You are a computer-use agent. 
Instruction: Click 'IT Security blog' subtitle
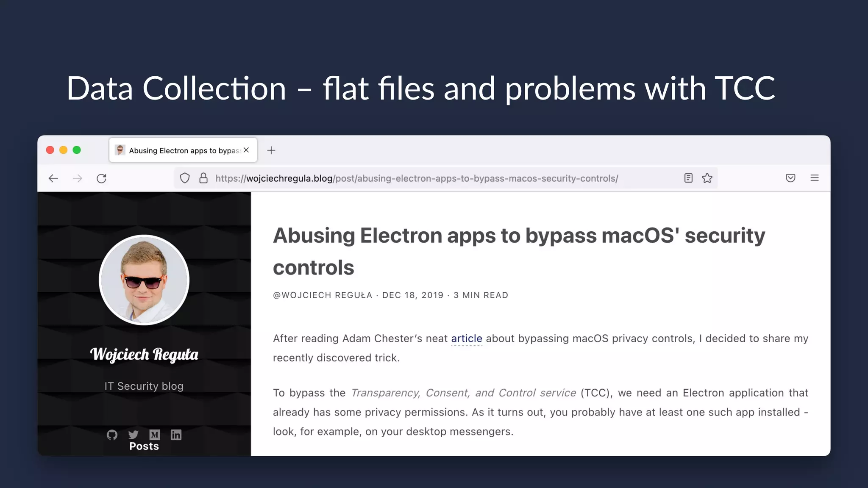point(144,386)
